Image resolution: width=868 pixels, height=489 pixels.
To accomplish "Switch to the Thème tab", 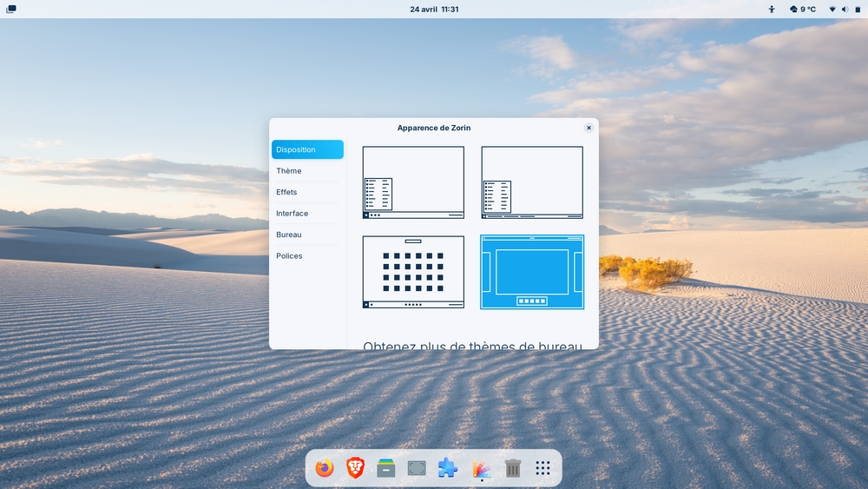I will point(289,171).
